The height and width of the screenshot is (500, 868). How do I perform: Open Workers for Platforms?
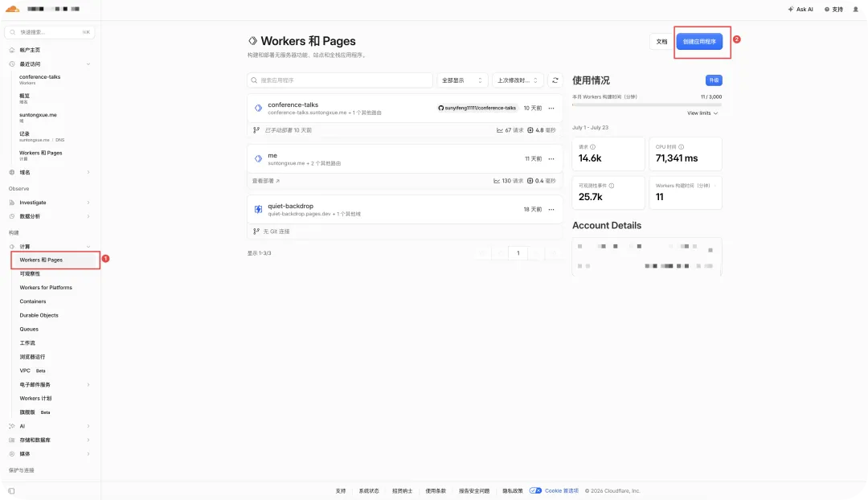click(x=46, y=287)
